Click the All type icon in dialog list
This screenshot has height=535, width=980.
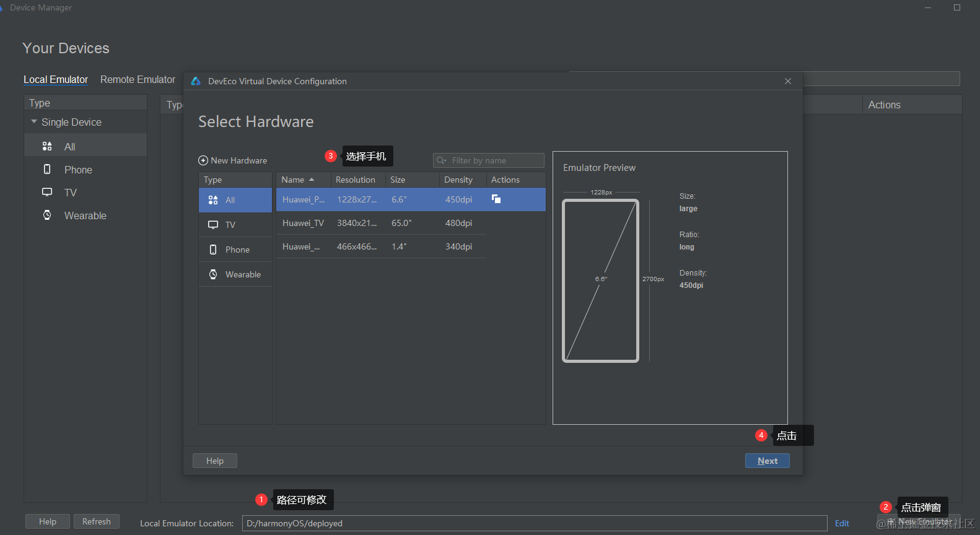click(213, 200)
